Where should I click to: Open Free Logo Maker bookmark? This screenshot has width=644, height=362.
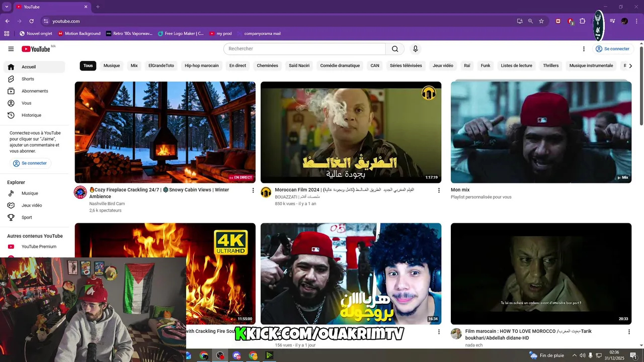[x=181, y=34]
